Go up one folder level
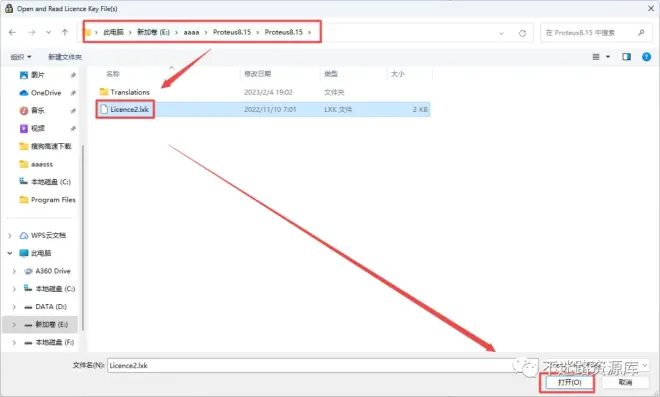 (65, 32)
